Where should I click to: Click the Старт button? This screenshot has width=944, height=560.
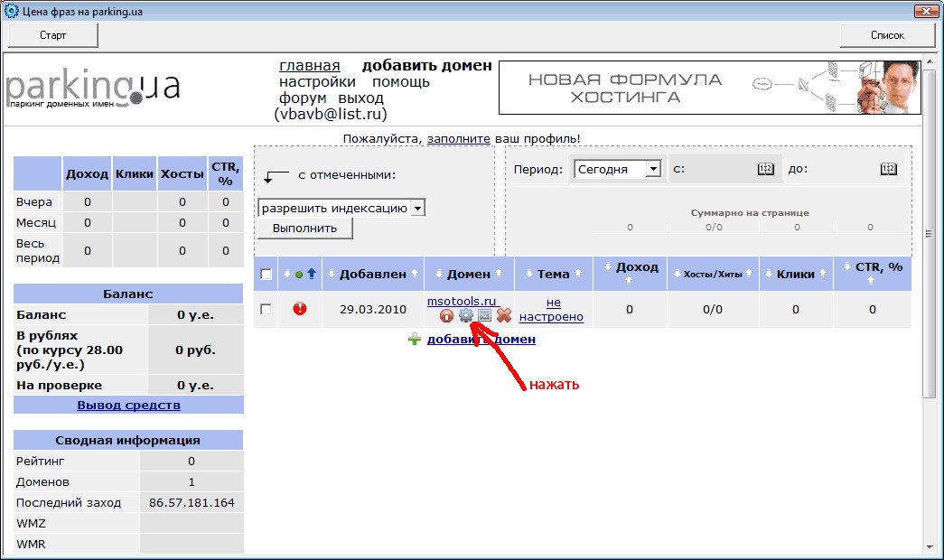[53, 35]
